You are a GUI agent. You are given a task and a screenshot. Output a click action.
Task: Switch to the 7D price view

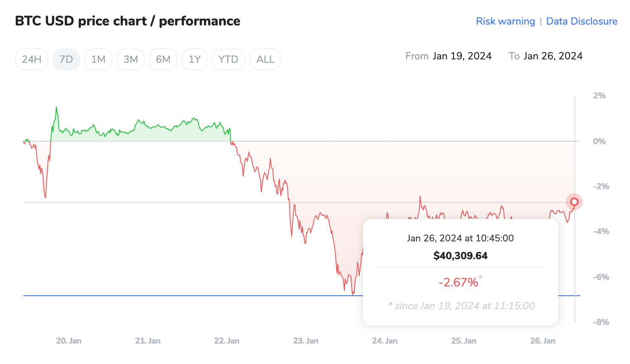(66, 59)
